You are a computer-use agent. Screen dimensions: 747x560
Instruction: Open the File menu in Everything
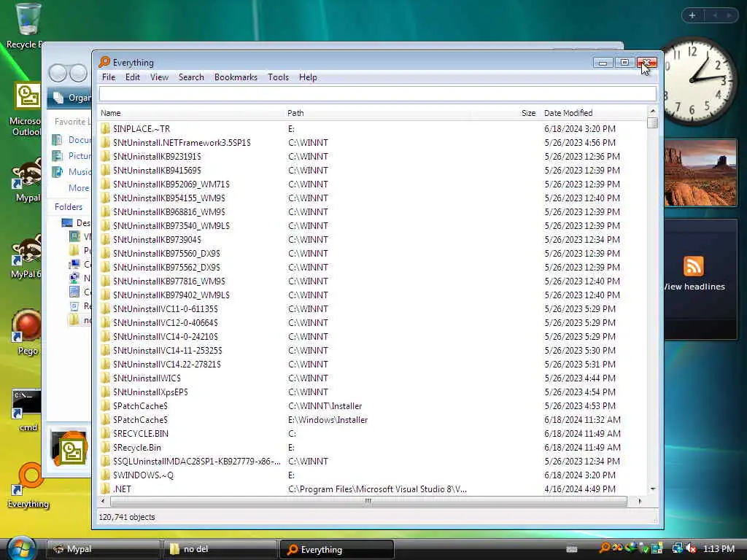tap(109, 77)
